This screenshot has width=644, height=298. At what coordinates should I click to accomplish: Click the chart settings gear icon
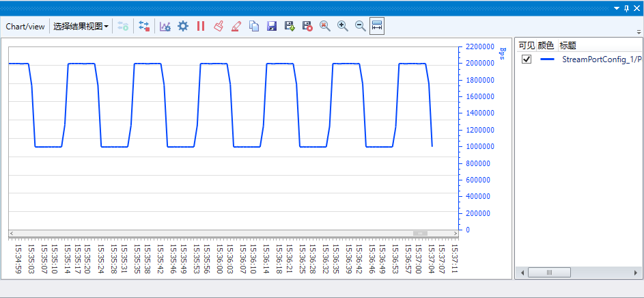pyautogui.click(x=183, y=26)
